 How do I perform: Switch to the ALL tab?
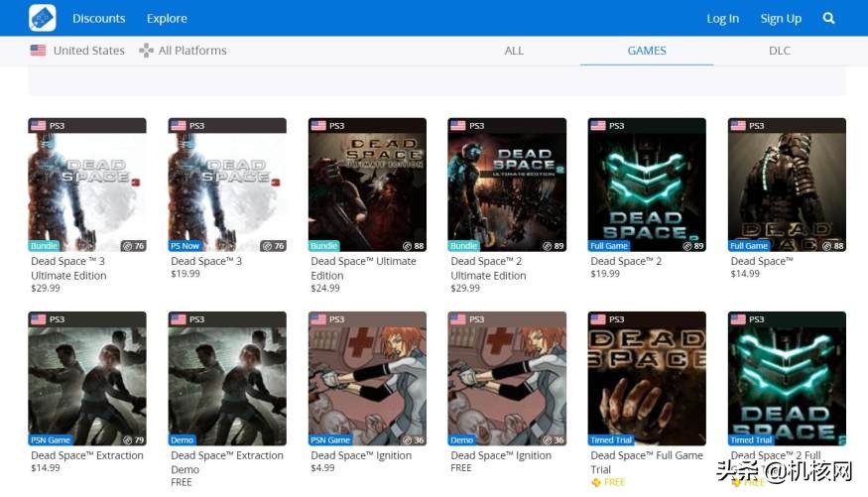pos(514,51)
